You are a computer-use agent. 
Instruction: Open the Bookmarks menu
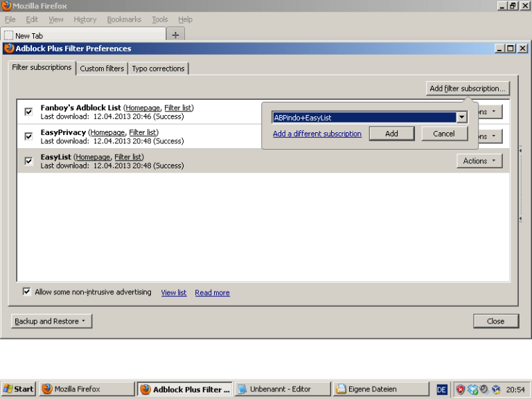(x=123, y=19)
